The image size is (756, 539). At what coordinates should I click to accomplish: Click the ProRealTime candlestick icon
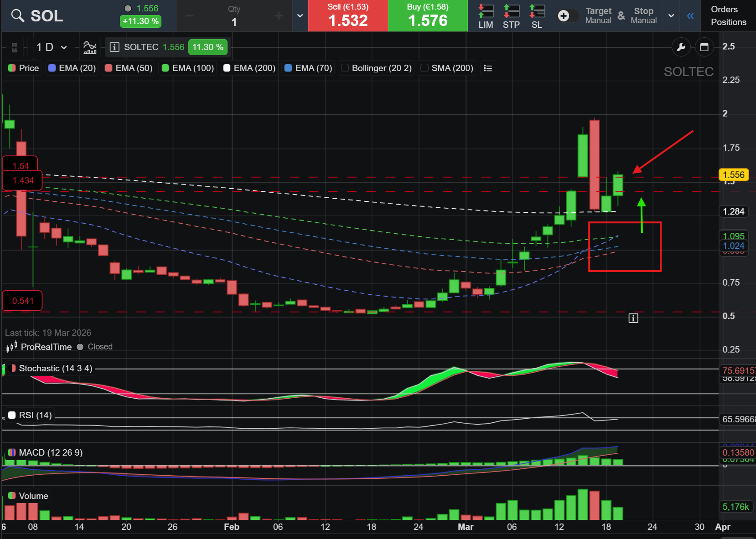[x=12, y=347]
